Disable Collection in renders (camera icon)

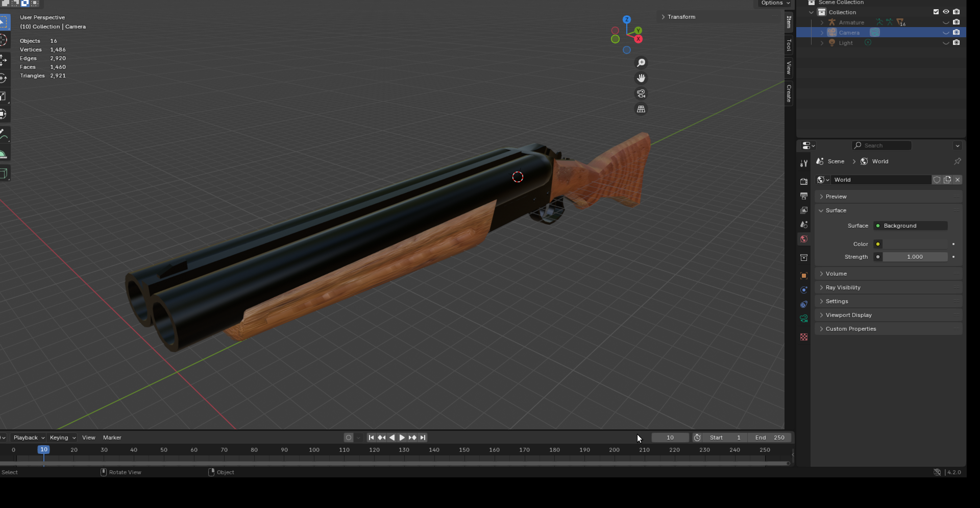tap(957, 12)
